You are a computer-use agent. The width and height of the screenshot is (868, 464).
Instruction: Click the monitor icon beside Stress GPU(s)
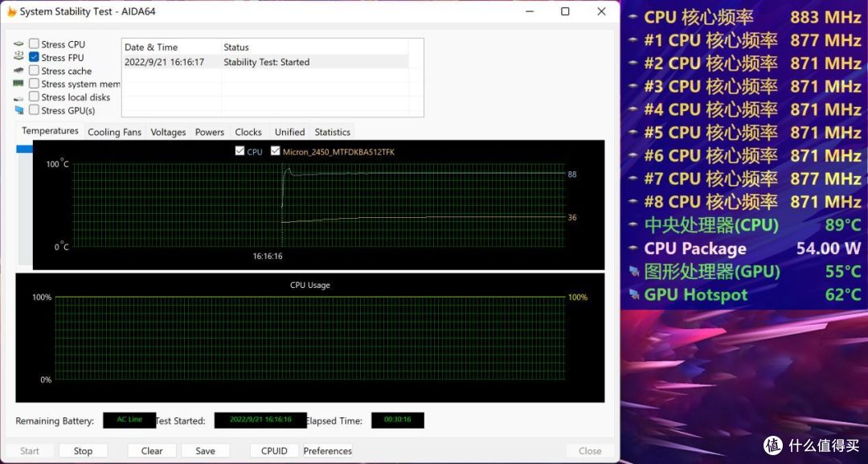pos(18,110)
